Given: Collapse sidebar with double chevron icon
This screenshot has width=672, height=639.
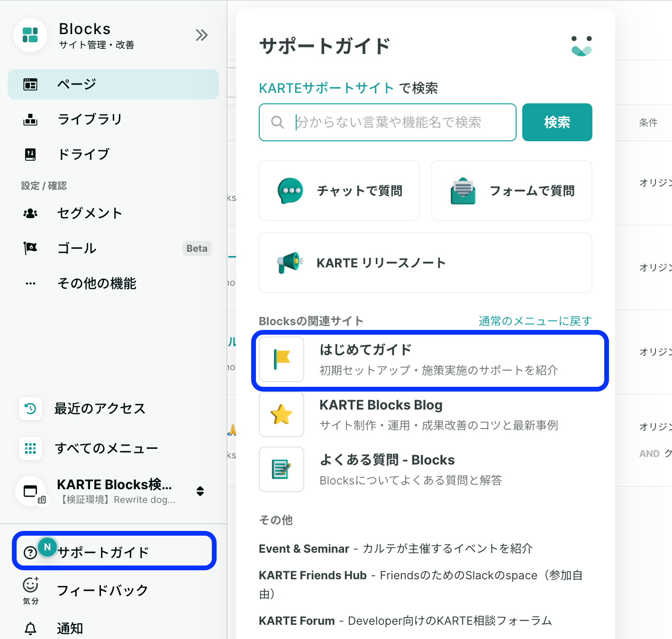Looking at the screenshot, I should point(201,35).
